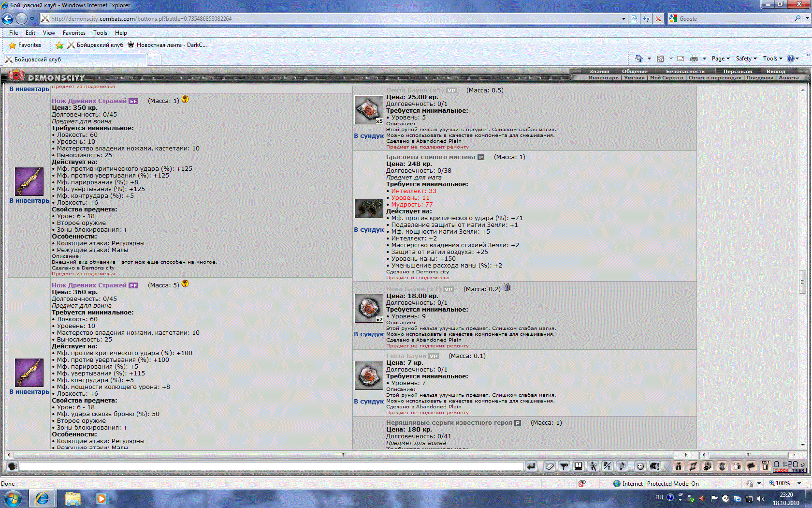Open Неряшливые серьги известного героя item link
This screenshot has width=812, height=508.
point(449,422)
